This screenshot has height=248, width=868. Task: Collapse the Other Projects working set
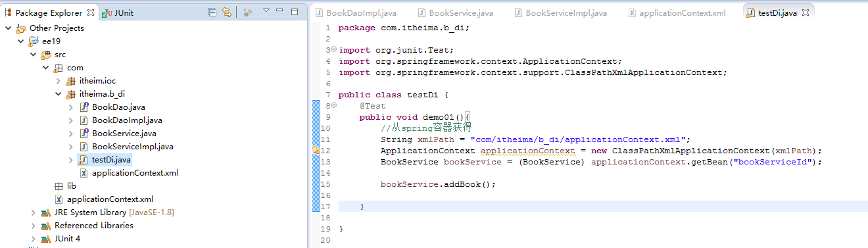tap(8, 28)
